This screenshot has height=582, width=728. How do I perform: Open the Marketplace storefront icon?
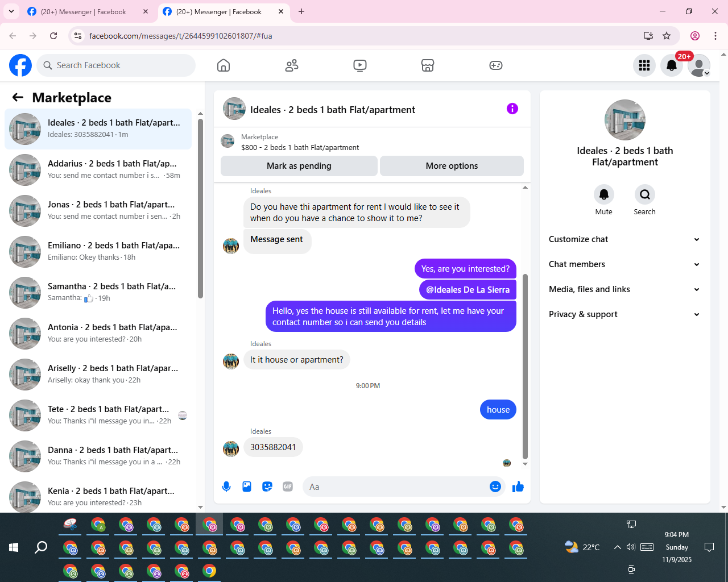pos(428,65)
